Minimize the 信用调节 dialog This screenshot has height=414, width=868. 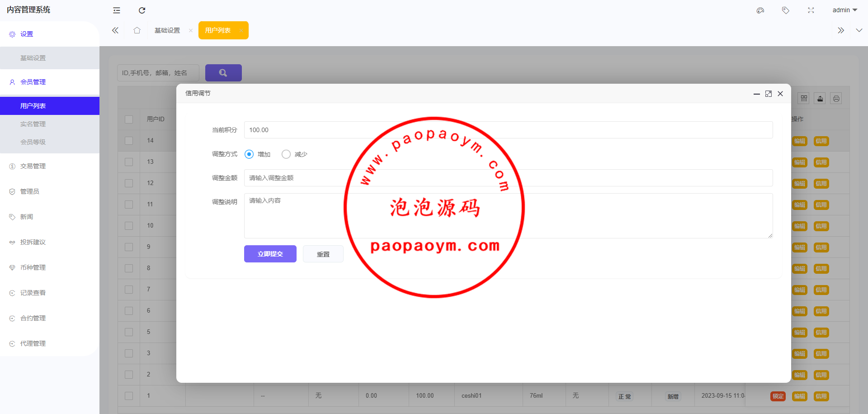pyautogui.click(x=756, y=94)
